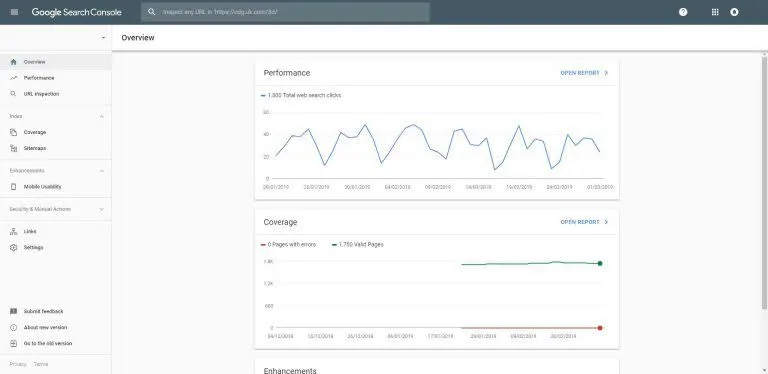Screen dimensions: 768x374
Task: Open Mobile Usability in sidebar
Action: click(56, 187)
